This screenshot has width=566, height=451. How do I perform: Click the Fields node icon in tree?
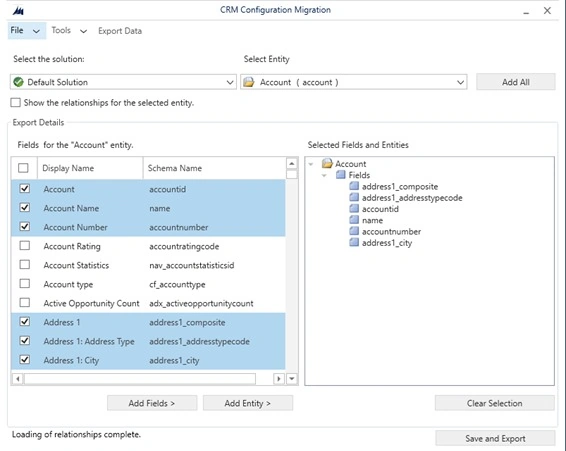340,175
